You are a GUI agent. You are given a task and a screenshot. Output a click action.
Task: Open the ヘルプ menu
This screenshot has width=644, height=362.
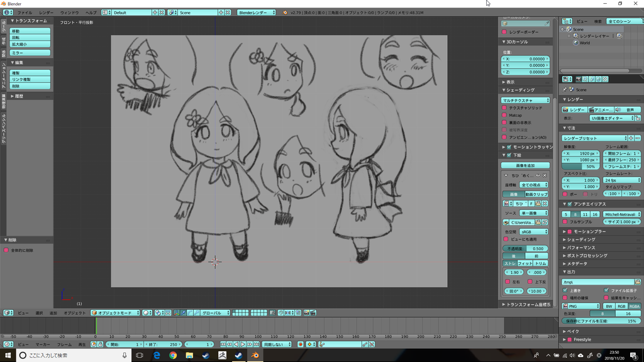[x=91, y=13]
